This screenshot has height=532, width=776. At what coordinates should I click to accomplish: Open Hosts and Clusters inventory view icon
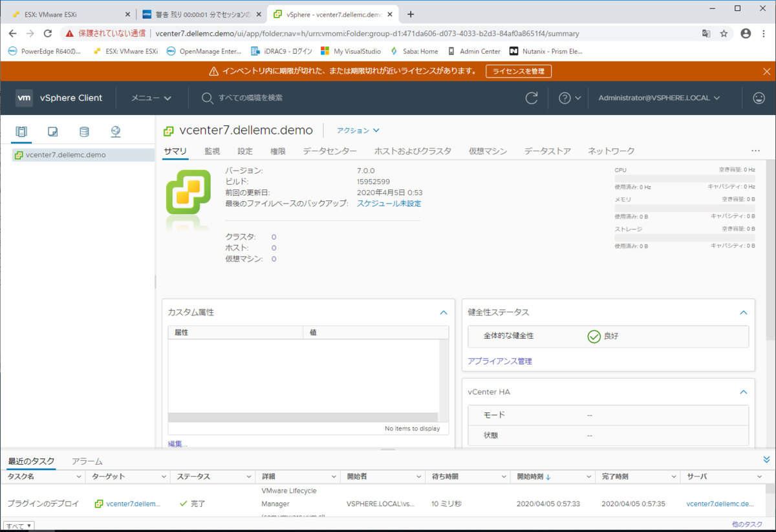click(21, 132)
